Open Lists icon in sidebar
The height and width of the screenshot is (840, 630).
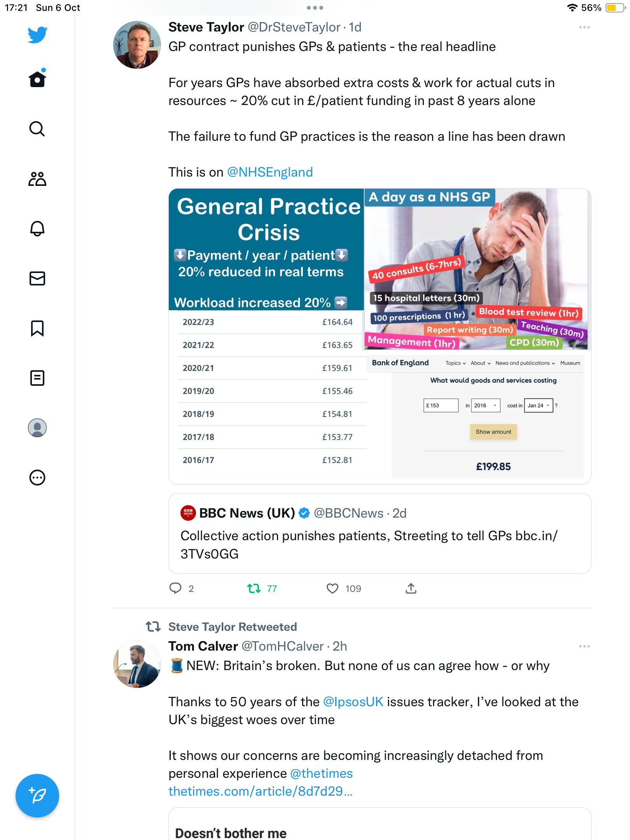click(37, 378)
